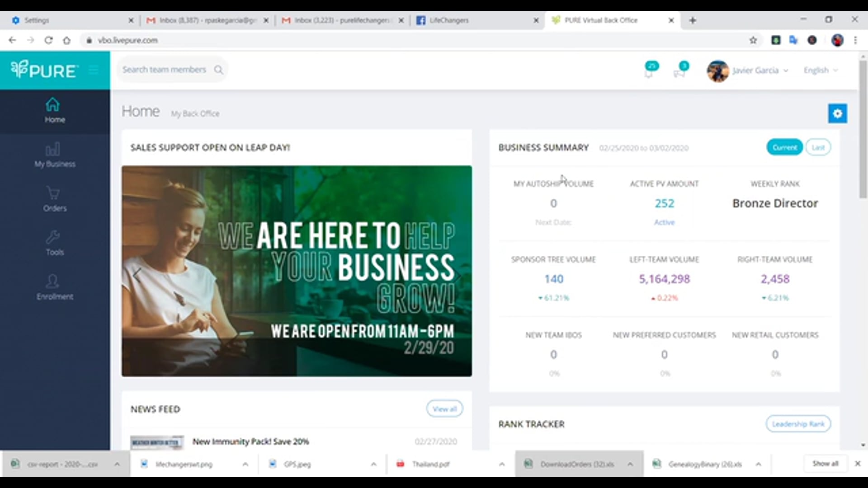Close the LifeChangers tab
Image resolution: width=868 pixels, height=488 pixels.
coord(536,20)
